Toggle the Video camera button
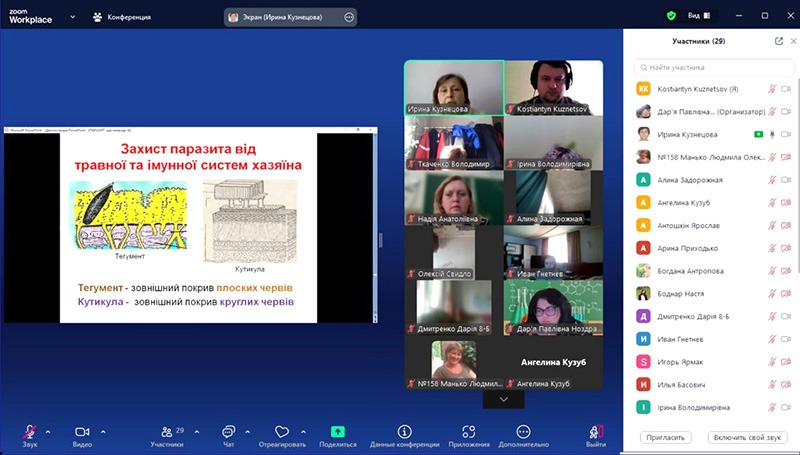Image resolution: width=800 pixels, height=455 pixels. pyautogui.click(x=82, y=431)
